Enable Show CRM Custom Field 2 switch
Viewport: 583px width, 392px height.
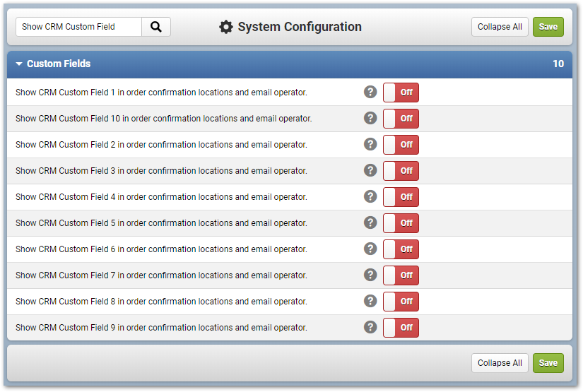(401, 145)
